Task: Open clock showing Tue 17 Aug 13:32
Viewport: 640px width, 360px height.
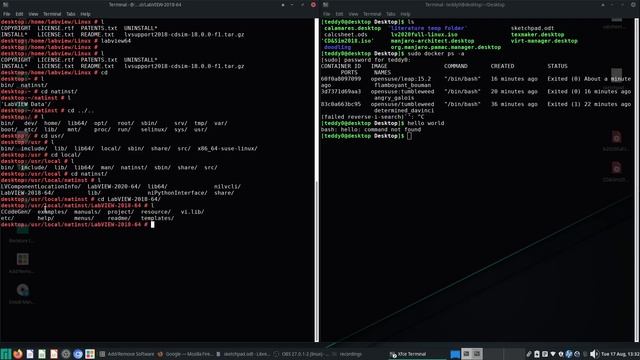Action: (620, 354)
